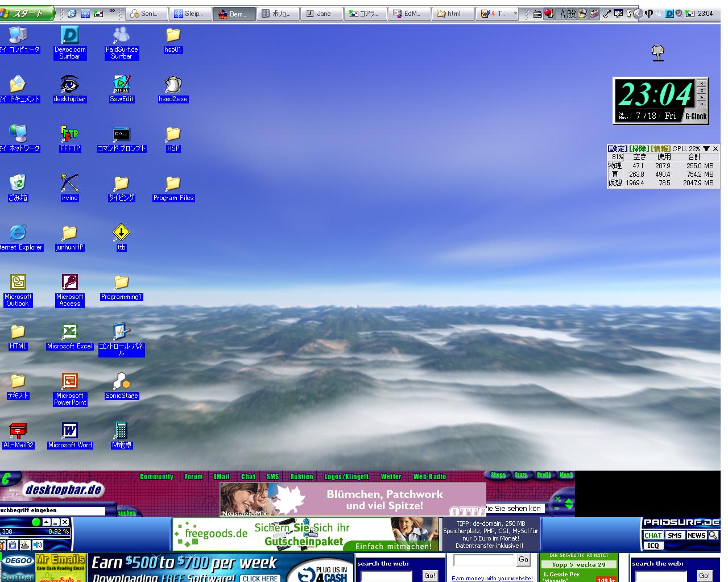Launch Microsoft Word from desktop
The image size is (728, 582).
click(69, 435)
